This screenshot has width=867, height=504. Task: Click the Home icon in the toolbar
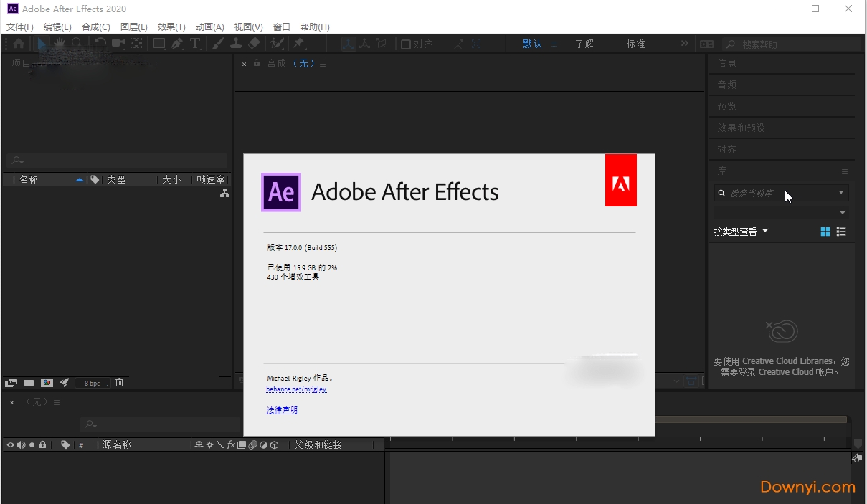pyautogui.click(x=19, y=43)
